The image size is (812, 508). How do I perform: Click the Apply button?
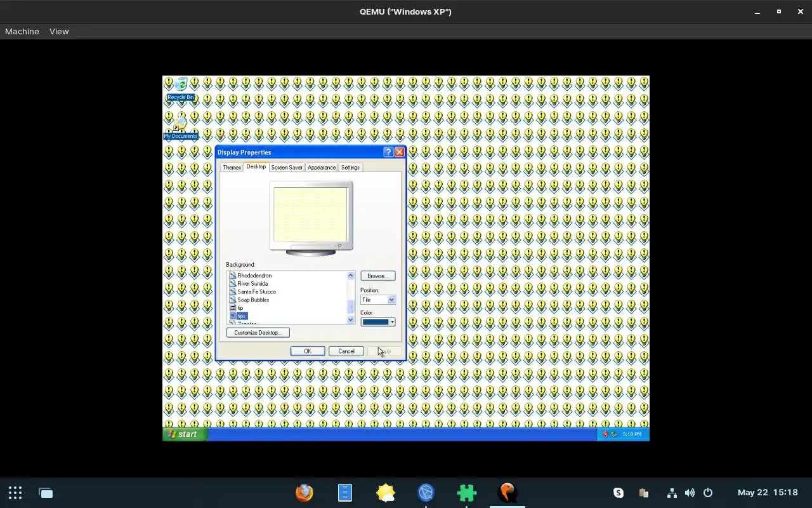click(384, 351)
